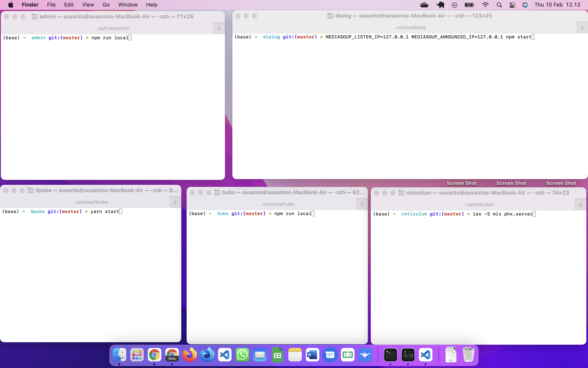The height and width of the screenshot is (368, 588).
Task: Click the dialog window folder proxy icon
Action: click(330, 16)
